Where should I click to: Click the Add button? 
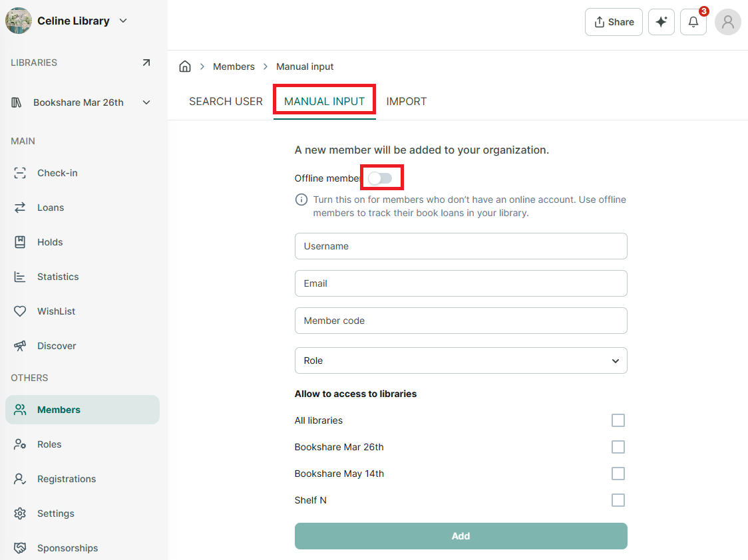[x=461, y=536]
